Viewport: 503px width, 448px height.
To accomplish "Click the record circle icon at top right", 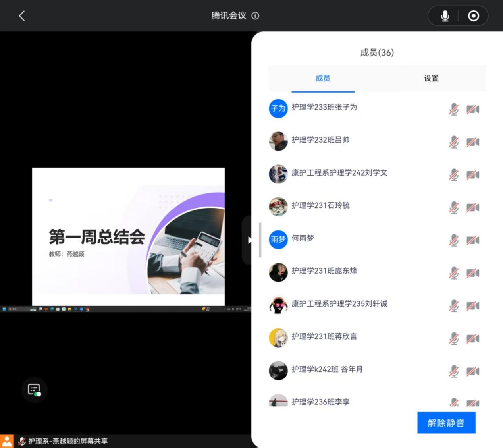I will (x=473, y=16).
